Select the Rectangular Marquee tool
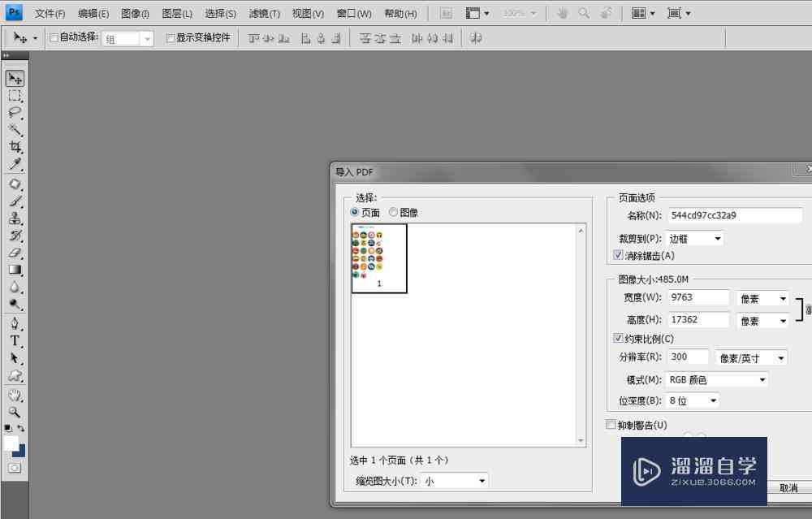 (x=15, y=96)
